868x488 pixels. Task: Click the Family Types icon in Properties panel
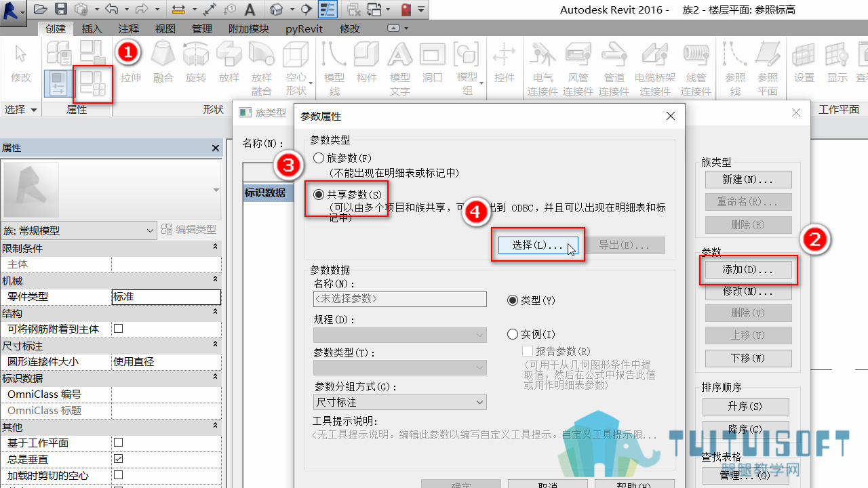(93, 83)
